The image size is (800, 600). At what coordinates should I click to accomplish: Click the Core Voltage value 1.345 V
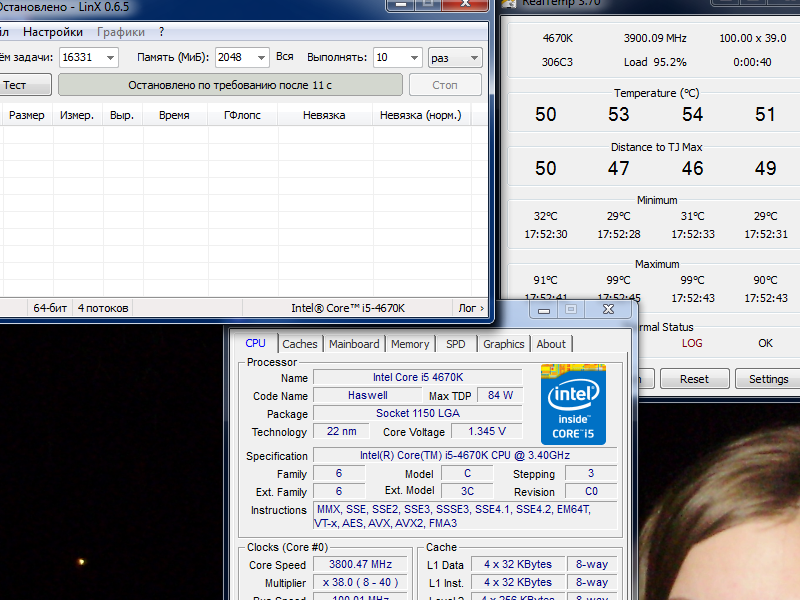tap(487, 431)
